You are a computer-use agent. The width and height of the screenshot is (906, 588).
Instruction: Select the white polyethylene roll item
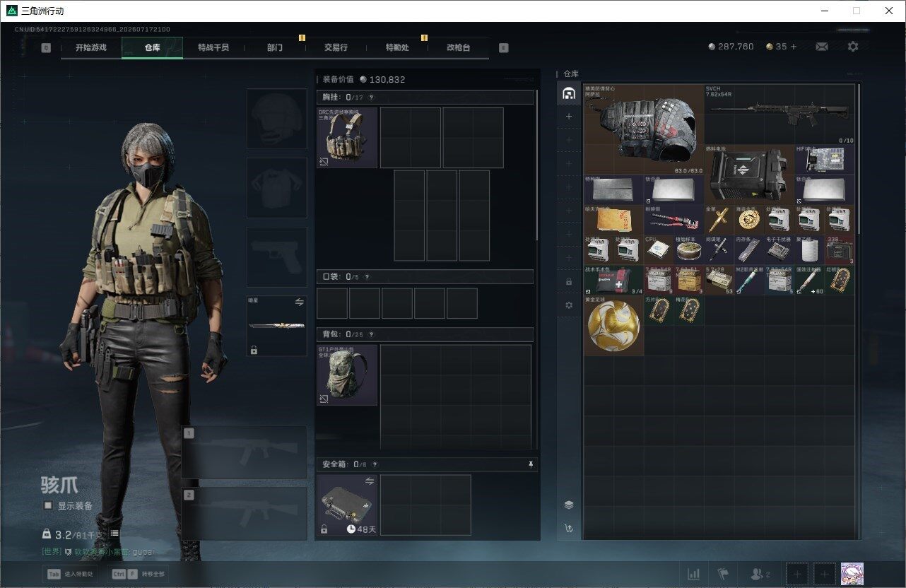(810, 249)
